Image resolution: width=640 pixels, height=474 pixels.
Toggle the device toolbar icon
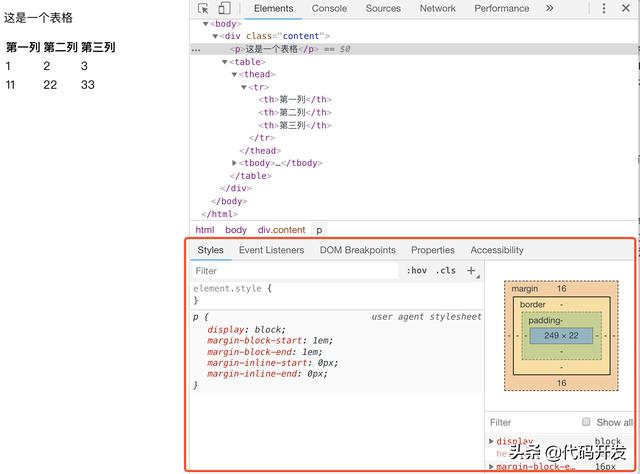click(224, 9)
